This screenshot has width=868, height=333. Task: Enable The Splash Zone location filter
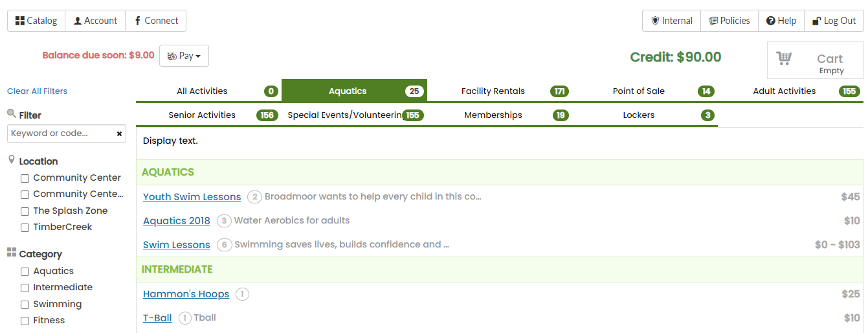pyautogui.click(x=25, y=211)
